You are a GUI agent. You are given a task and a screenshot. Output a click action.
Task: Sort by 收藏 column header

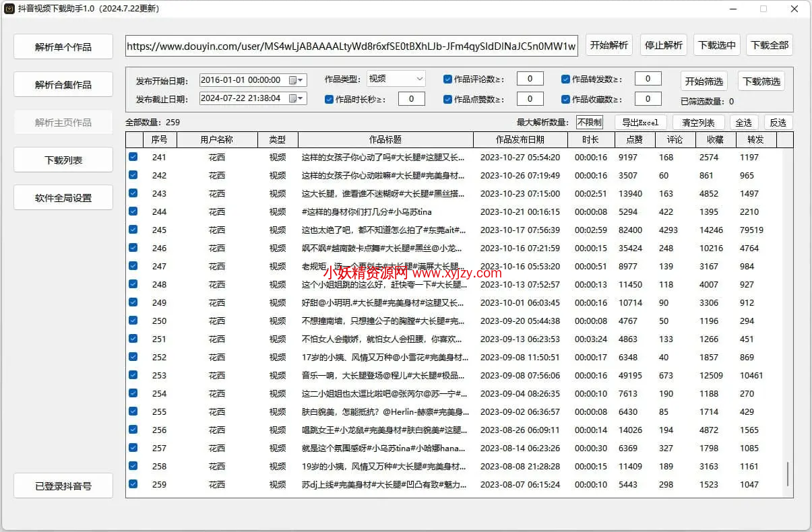coord(716,139)
